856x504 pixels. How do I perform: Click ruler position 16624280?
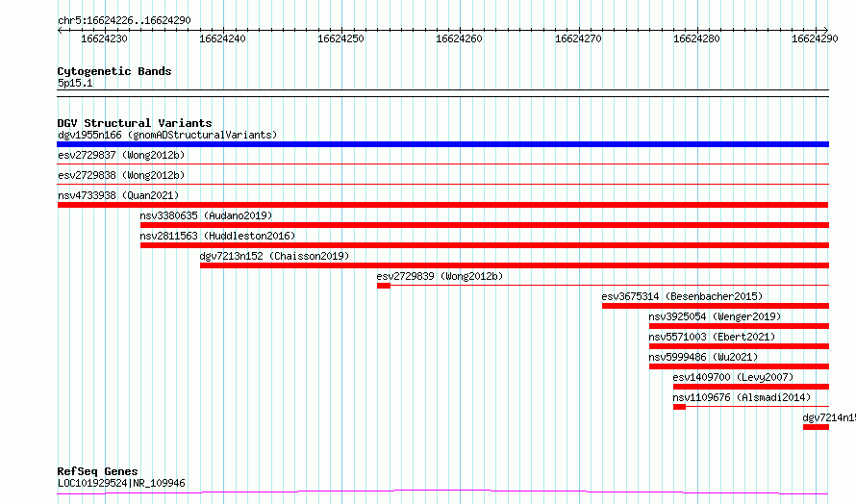click(696, 38)
